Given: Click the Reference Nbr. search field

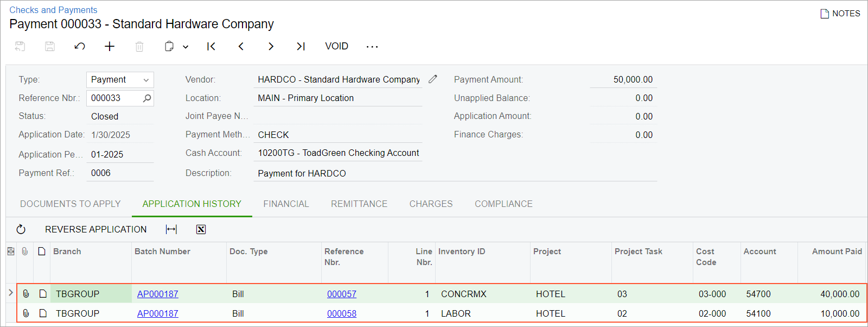Looking at the screenshot, I should tap(114, 98).
